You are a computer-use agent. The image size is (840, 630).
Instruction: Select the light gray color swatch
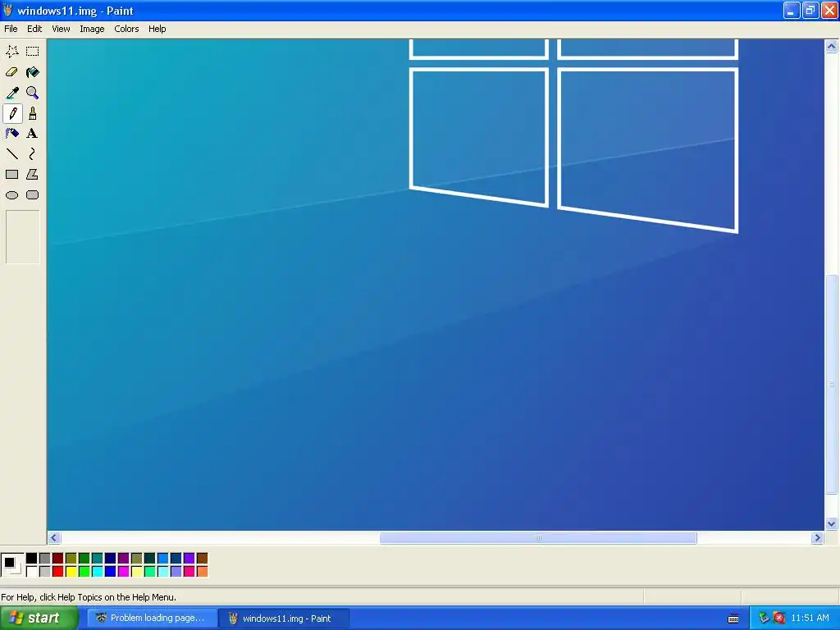click(44, 572)
